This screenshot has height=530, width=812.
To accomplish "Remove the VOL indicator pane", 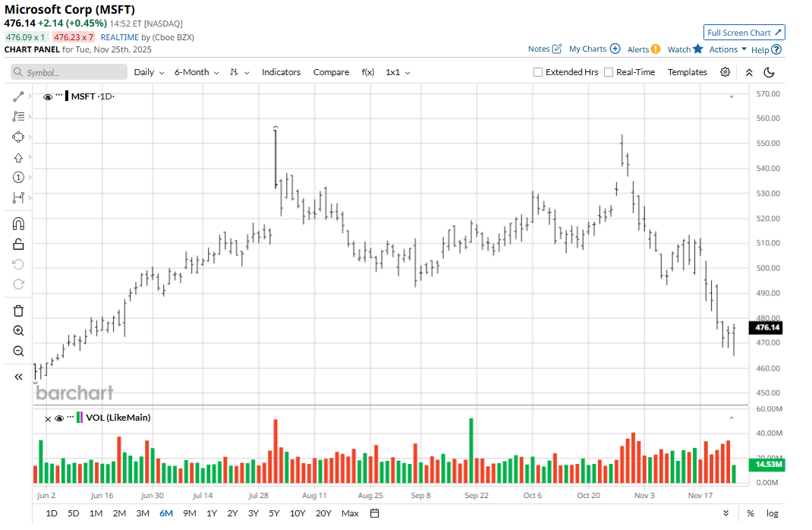I will point(48,419).
